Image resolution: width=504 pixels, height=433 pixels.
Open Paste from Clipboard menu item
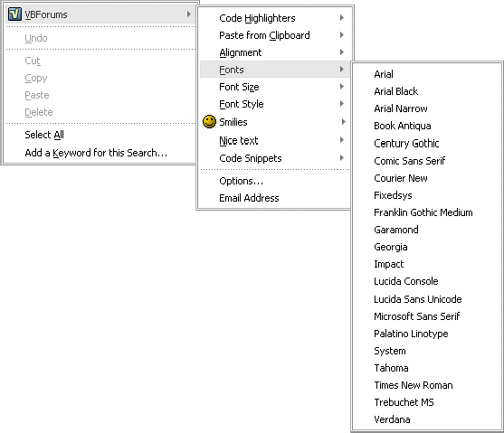pyautogui.click(x=275, y=35)
